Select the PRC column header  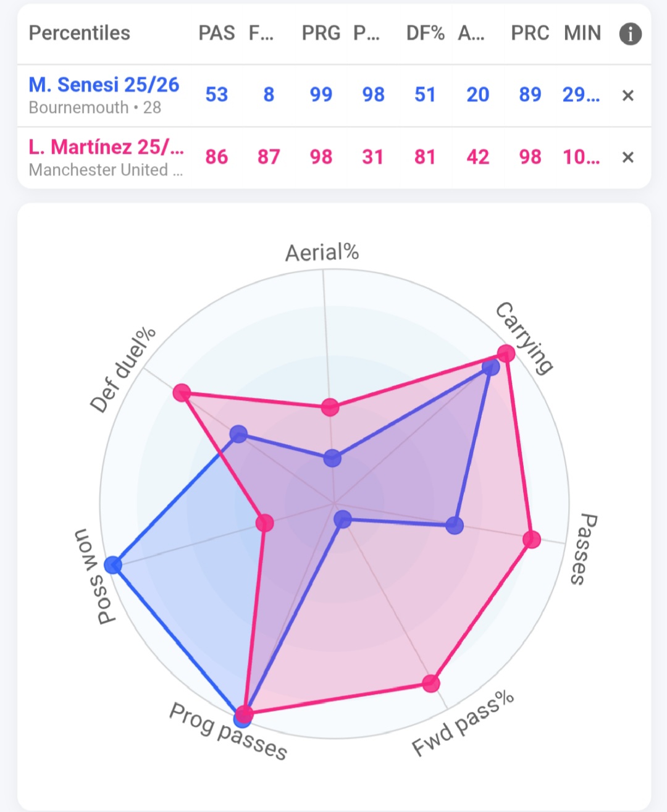[530, 33]
